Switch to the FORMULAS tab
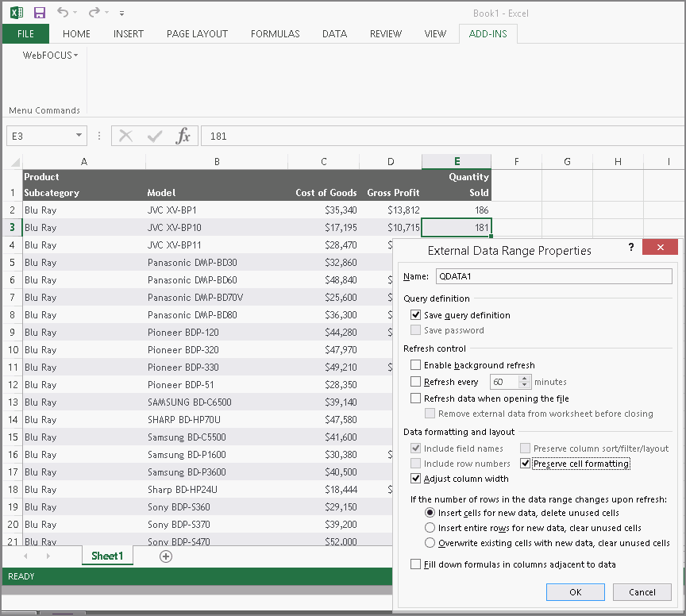This screenshot has width=686, height=616. 276,34
